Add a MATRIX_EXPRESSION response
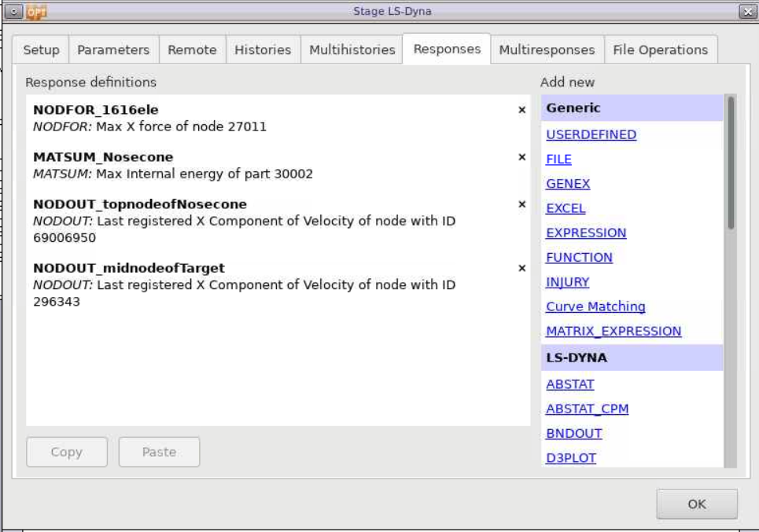Image resolution: width=759 pixels, height=532 pixels. tap(613, 332)
